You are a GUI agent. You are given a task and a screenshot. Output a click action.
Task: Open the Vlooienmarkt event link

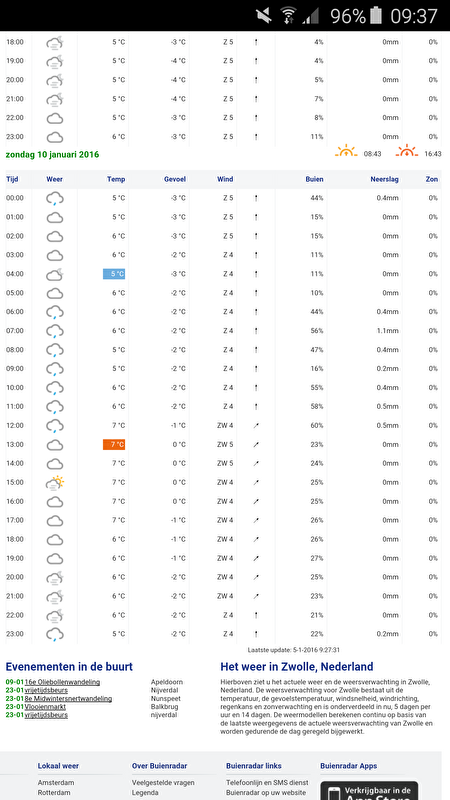(45, 707)
